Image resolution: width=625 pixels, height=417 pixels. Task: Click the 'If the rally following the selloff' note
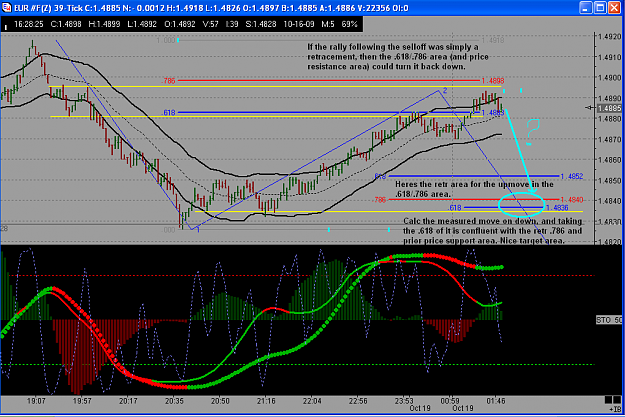[398, 57]
